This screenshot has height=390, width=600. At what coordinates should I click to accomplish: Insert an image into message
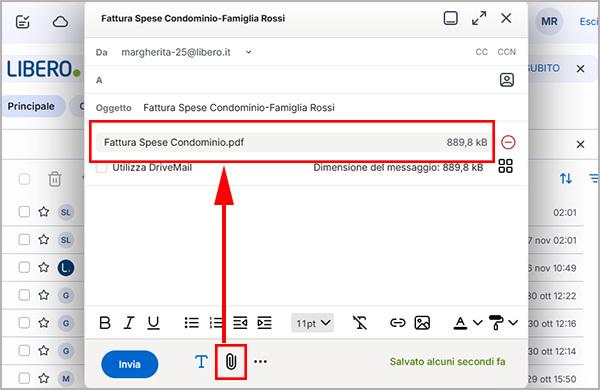click(x=422, y=323)
